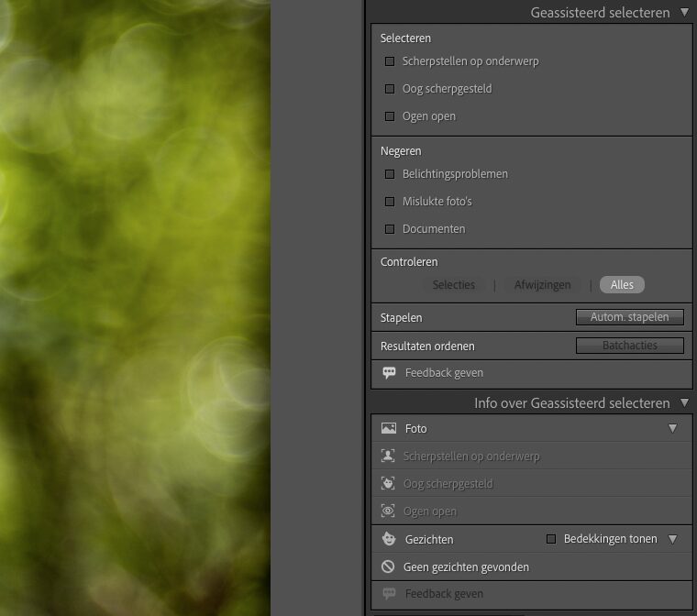
Task: Open the Batchacties button
Action: point(629,346)
